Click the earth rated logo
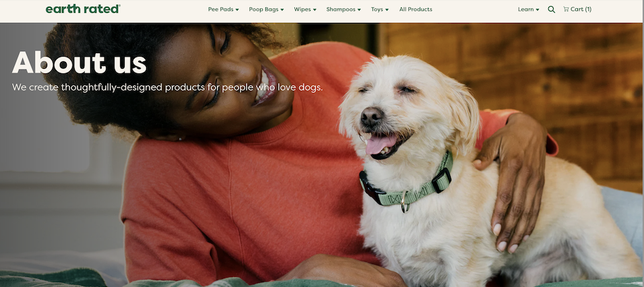Viewport: 644px width, 287px height. 83,9
